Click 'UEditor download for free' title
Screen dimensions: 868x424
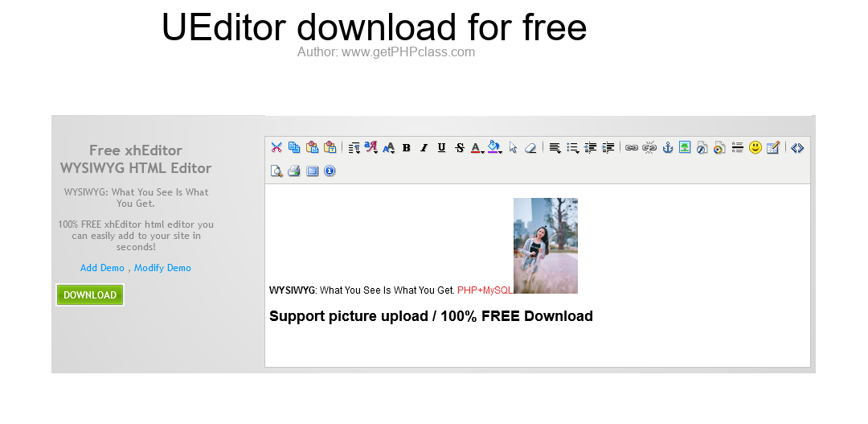pos(375,27)
